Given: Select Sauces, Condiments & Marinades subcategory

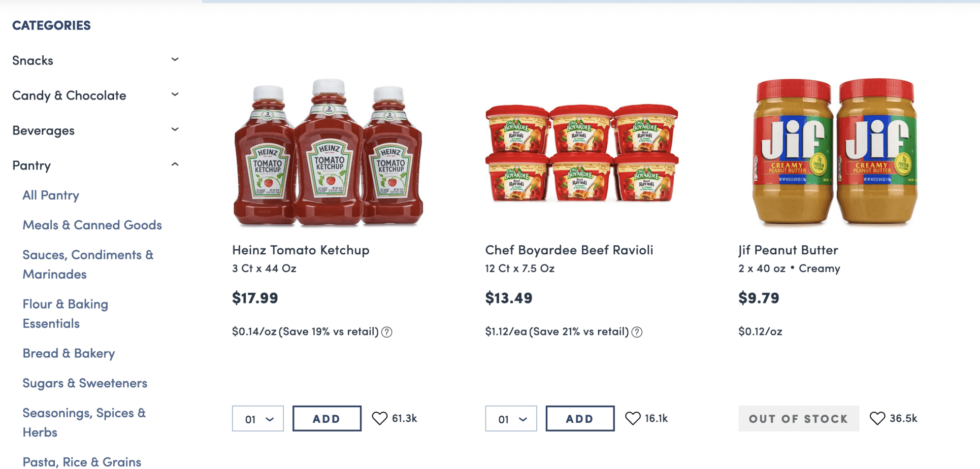Looking at the screenshot, I should (87, 264).
